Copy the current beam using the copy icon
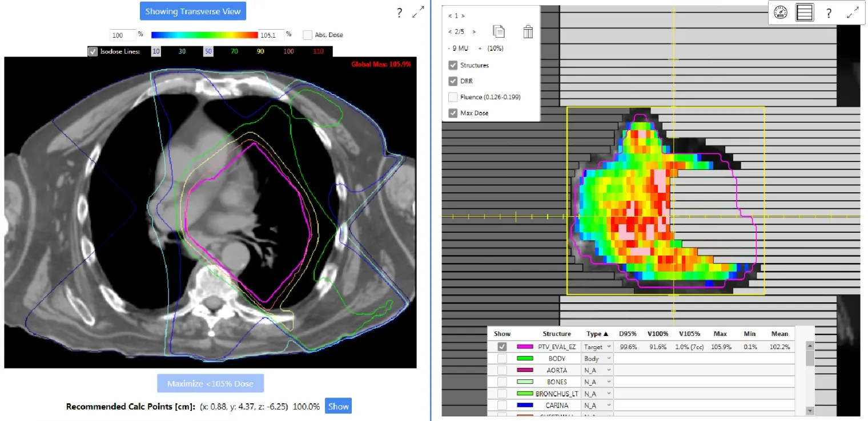 coord(499,31)
